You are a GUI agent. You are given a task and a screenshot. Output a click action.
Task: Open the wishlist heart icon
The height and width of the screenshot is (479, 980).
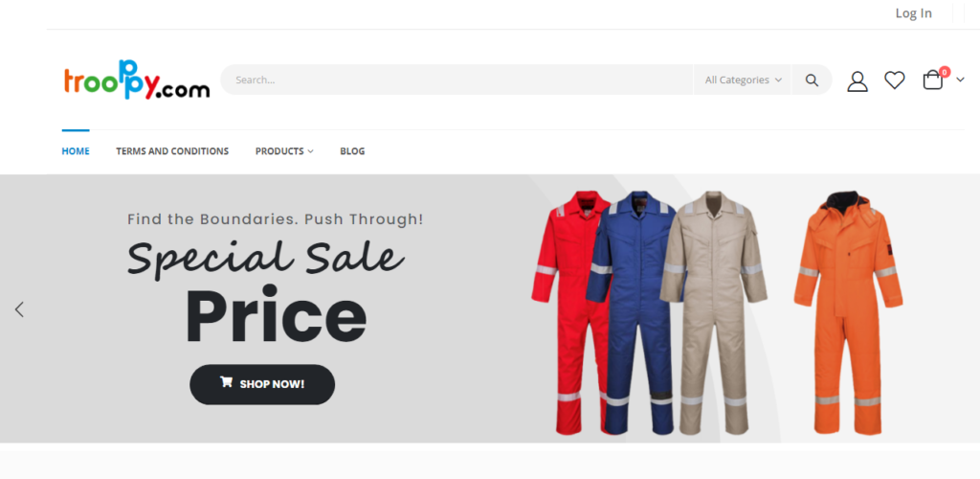[x=895, y=80]
